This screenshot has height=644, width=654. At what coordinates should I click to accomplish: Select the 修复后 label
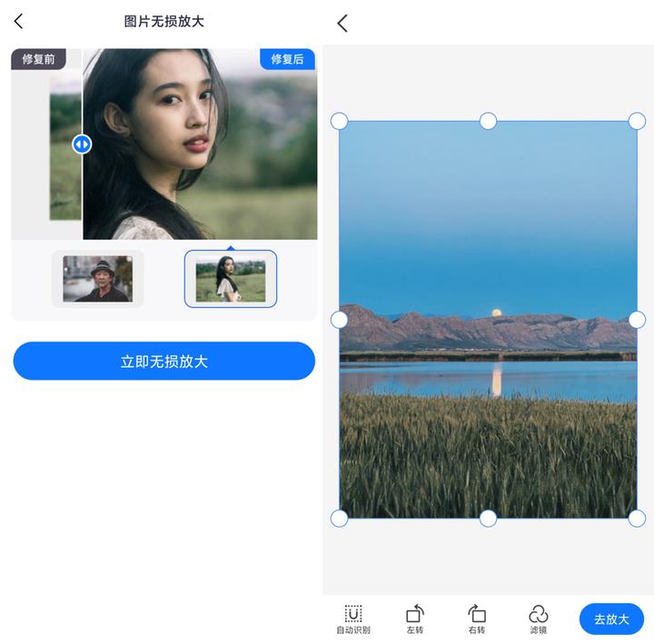(287, 59)
